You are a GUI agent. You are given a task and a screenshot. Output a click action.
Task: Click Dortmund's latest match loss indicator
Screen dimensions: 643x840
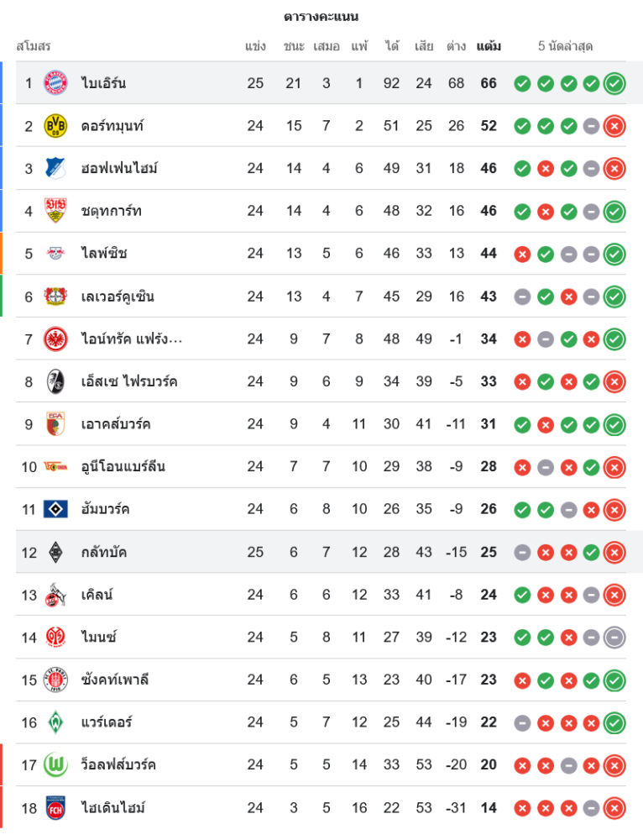point(614,126)
